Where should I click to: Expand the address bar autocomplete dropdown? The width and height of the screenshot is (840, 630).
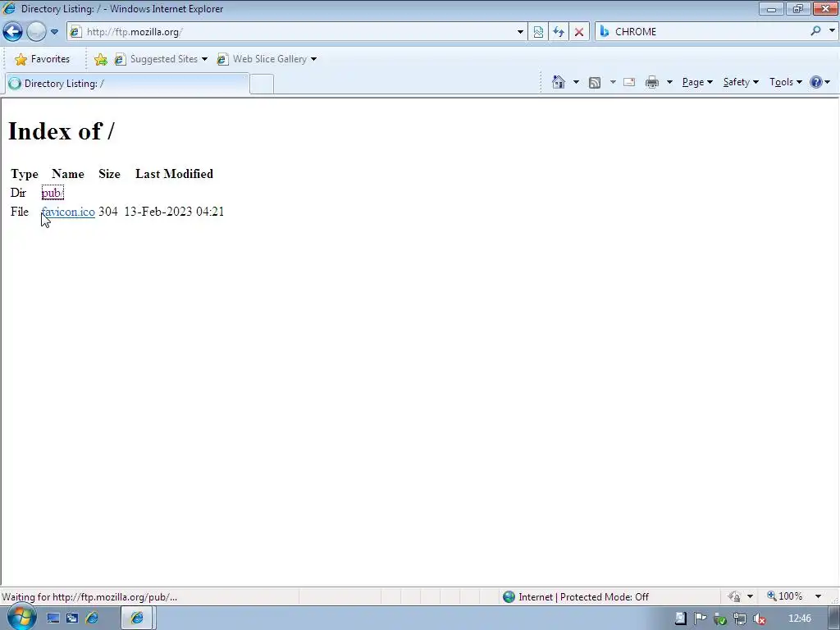pos(519,32)
